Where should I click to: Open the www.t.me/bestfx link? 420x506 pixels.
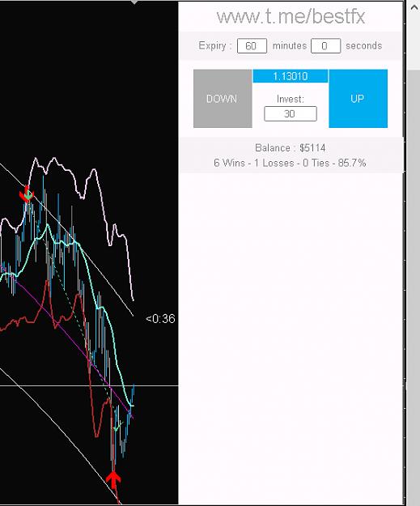tap(291, 16)
